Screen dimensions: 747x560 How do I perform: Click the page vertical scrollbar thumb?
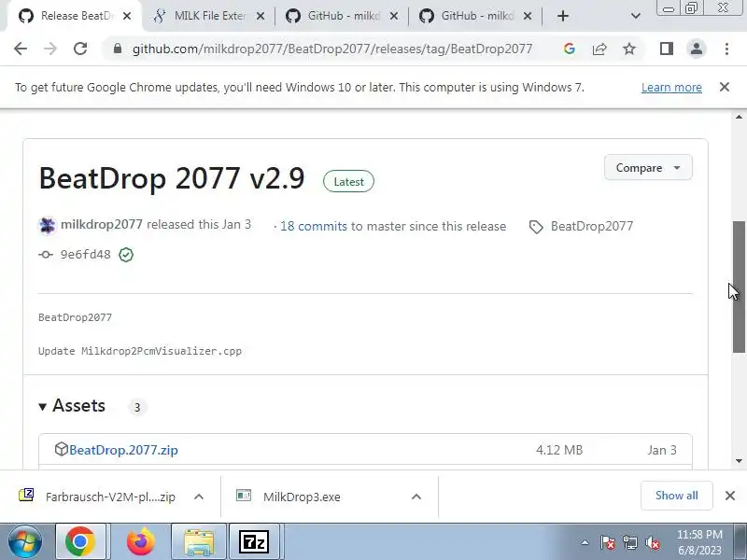pos(739,287)
